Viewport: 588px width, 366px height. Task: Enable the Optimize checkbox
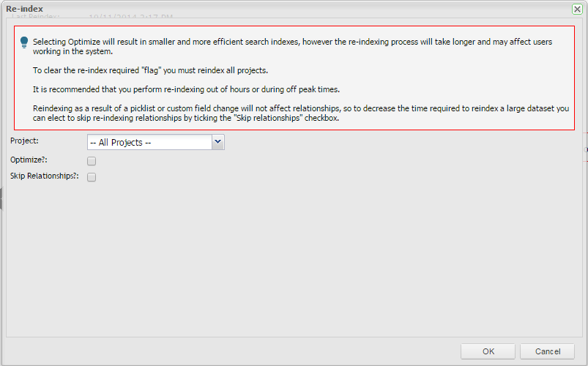(92, 161)
